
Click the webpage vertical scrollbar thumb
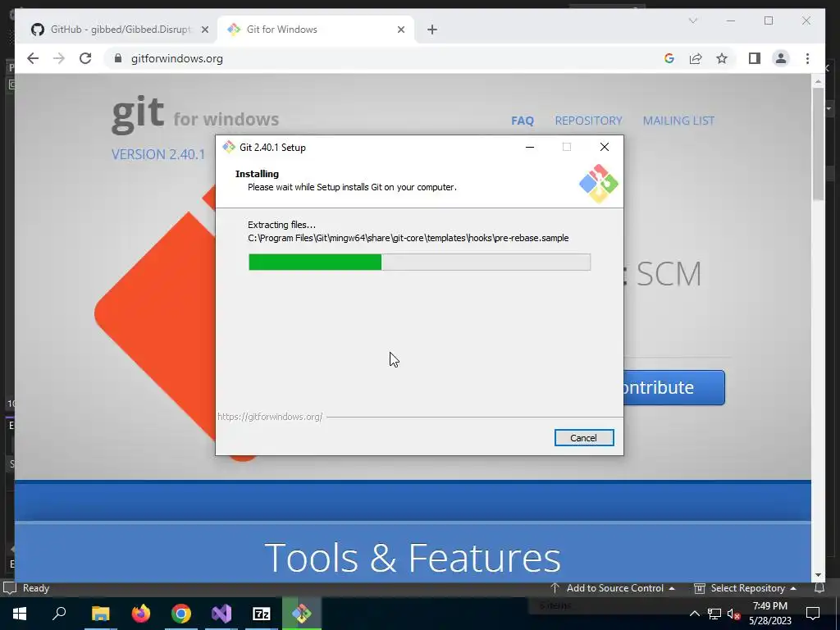[x=818, y=144]
